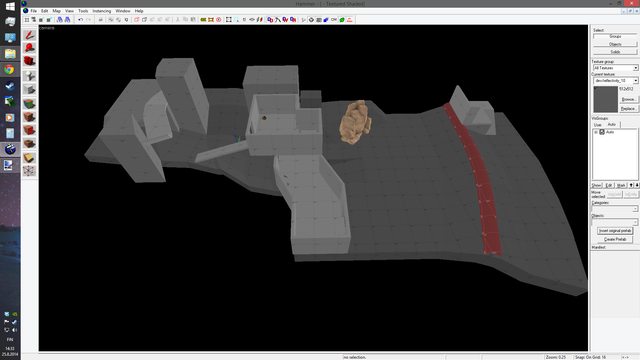Toggle select-by-Groups mode
This screenshot has width=640, height=360.
coord(615,37)
